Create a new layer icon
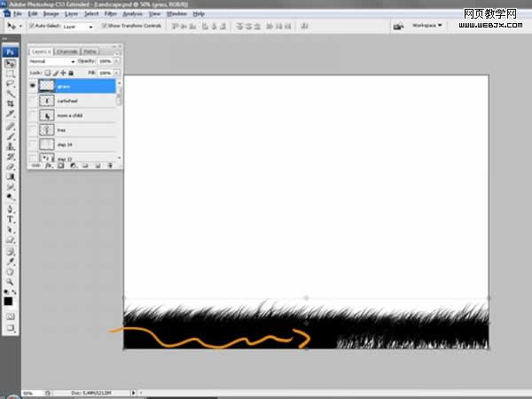 tap(98, 166)
